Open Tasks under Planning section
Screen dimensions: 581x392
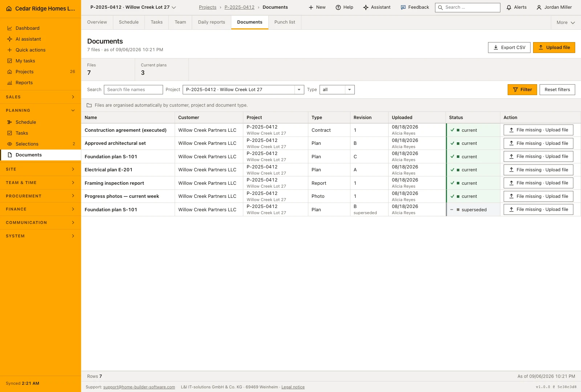pos(40,133)
